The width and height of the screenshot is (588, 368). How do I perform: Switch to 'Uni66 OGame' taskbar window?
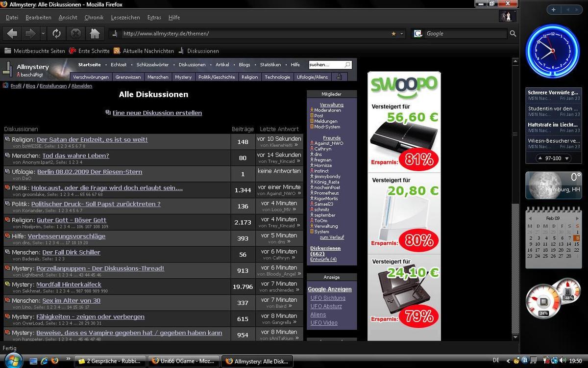pyautogui.click(x=184, y=361)
